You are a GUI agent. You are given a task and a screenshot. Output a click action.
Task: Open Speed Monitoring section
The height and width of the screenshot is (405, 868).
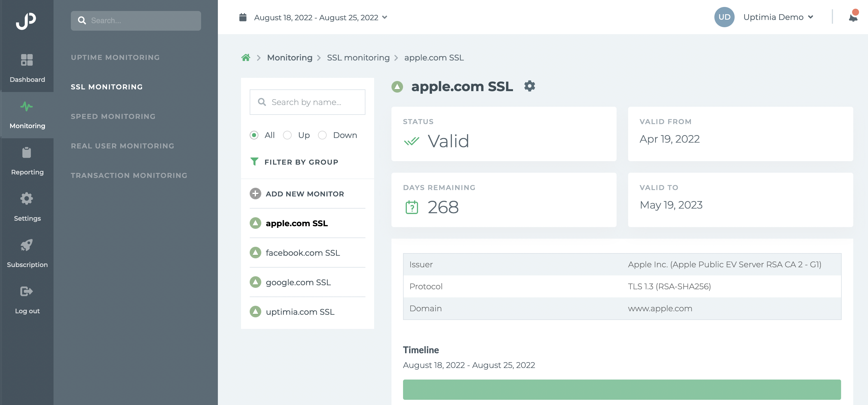point(113,116)
